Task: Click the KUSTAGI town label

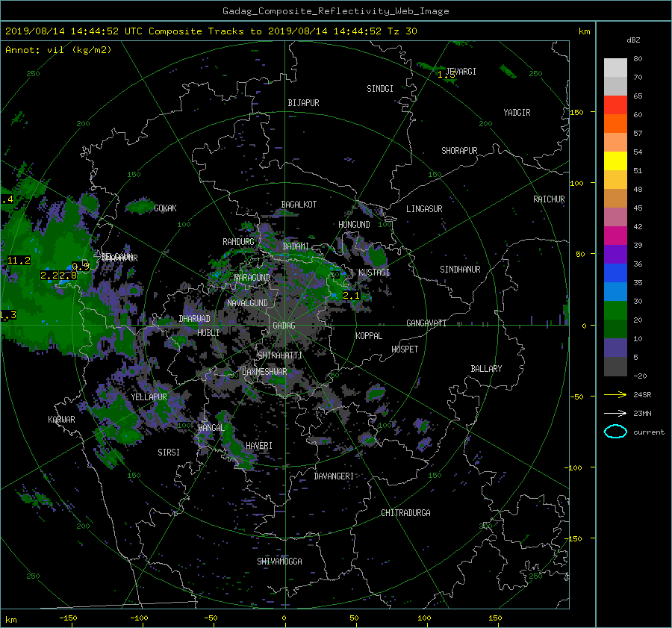Action: click(x=374, y=273)
